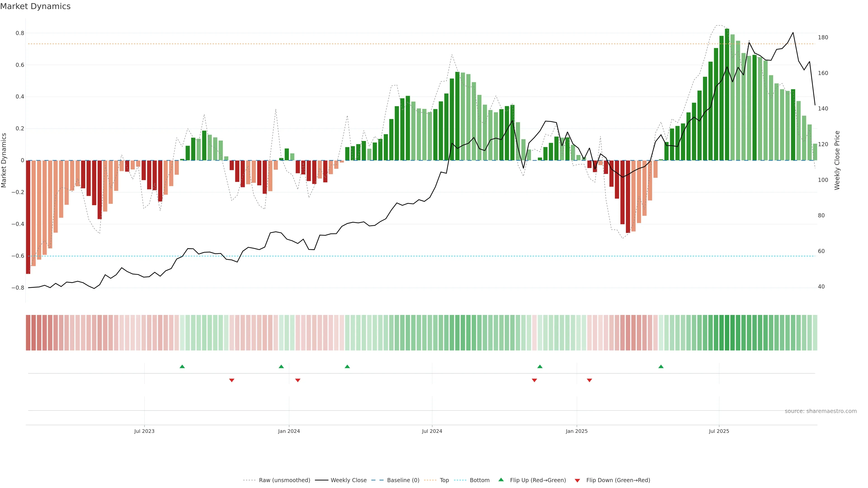Click the first green flip-up triangle marker
The image size is (868, 488).
[x=182, y=366]
